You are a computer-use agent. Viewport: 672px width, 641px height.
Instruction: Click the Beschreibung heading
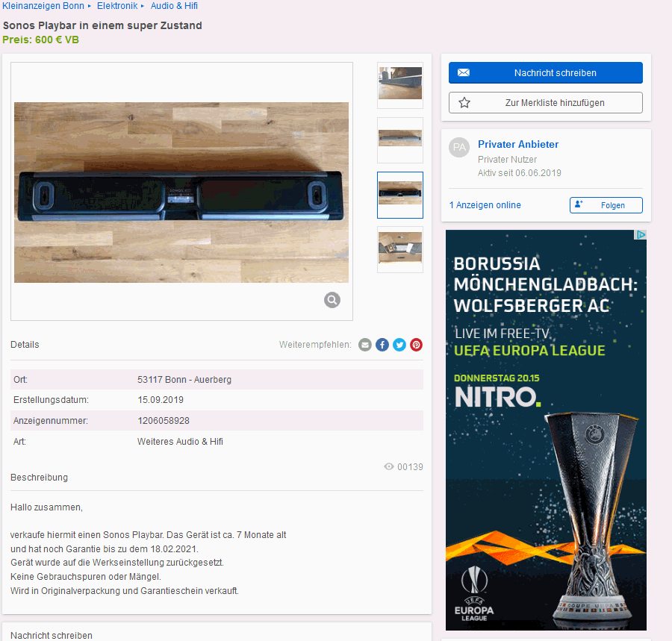coord(39,478)
